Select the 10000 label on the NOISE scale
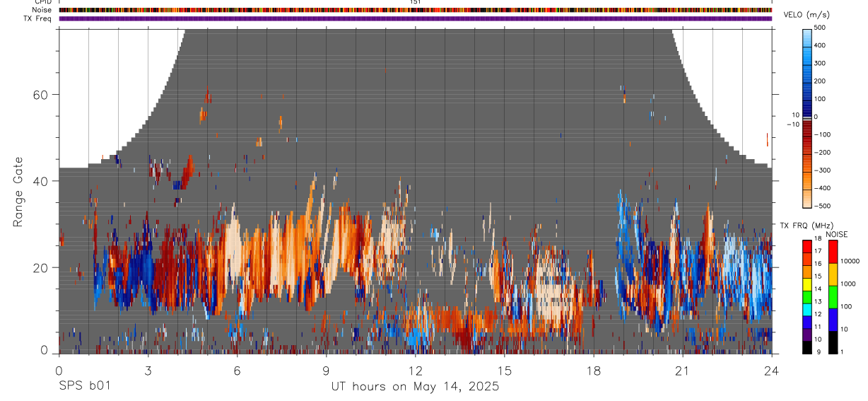Image resolution: width=868 pixels, height=401 pixels. click(x=850, y=261)
